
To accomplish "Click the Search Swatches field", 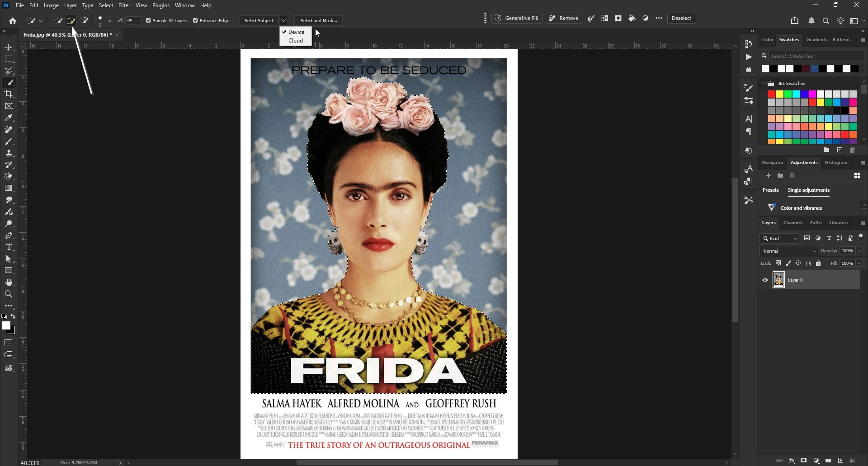I will [x=816, y=56].
